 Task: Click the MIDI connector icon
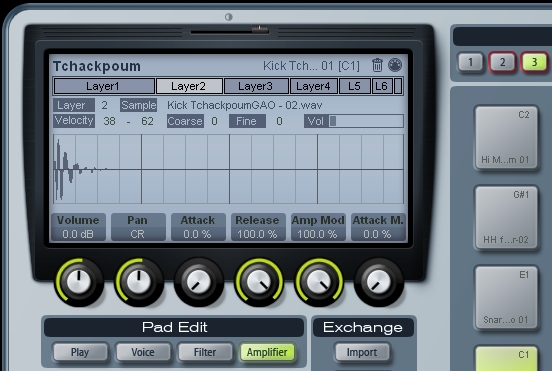point(395,65)
